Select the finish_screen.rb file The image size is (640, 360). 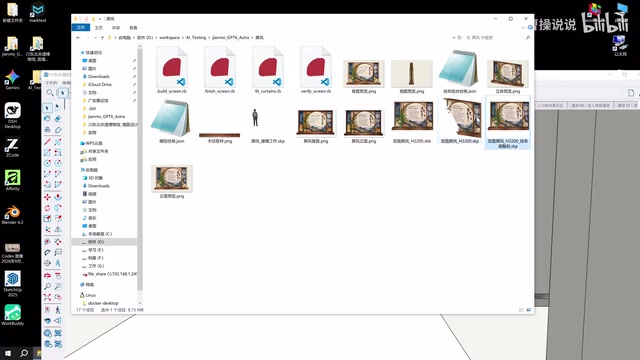coord(220,70)
